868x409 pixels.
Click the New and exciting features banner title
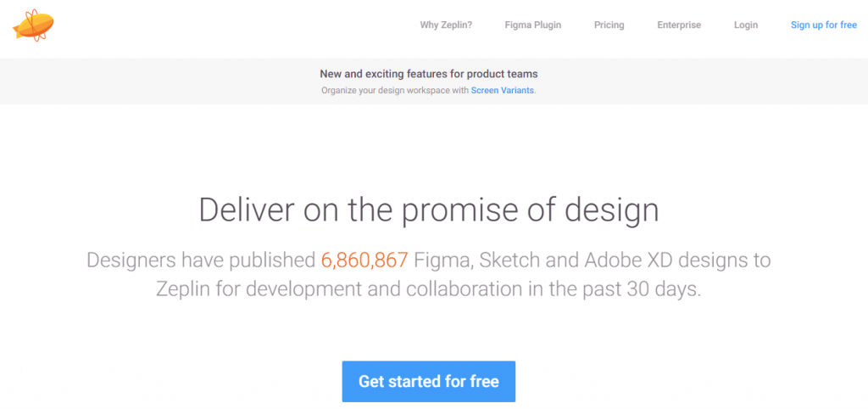(428, 73)
